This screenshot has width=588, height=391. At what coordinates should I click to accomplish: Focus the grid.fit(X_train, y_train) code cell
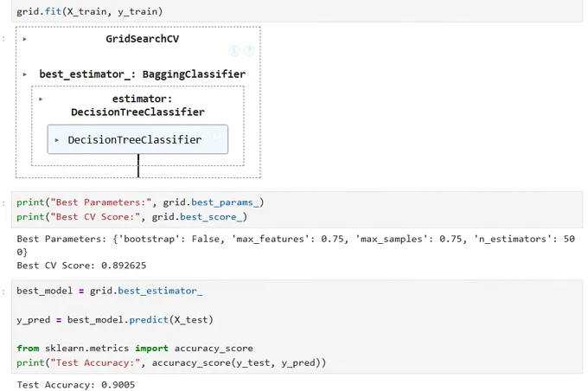[x=297, y=11]
